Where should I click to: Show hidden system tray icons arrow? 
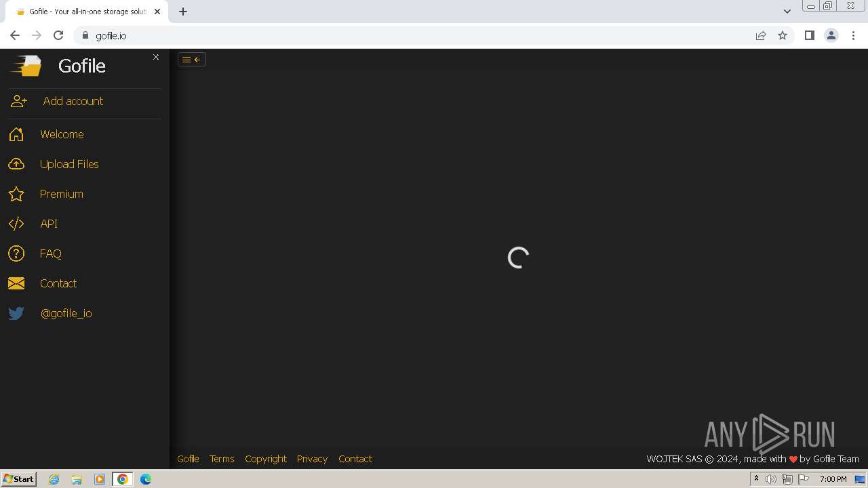point(756,479)
